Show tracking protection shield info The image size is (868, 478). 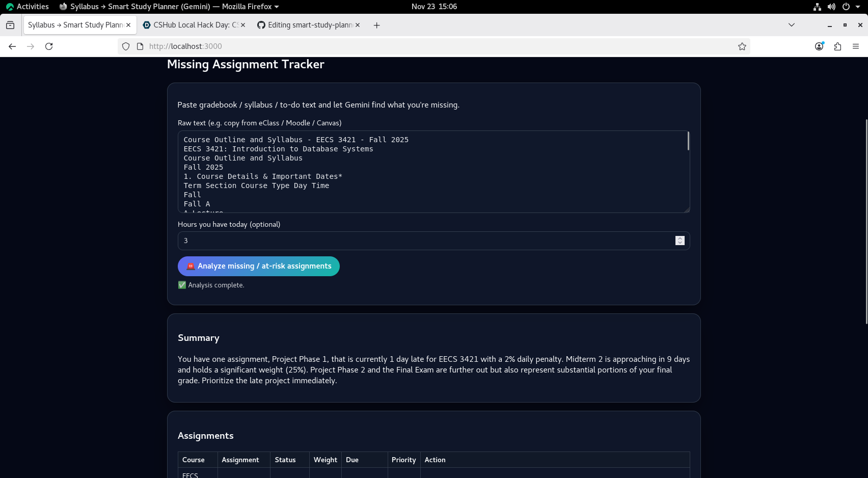(126, 46)
